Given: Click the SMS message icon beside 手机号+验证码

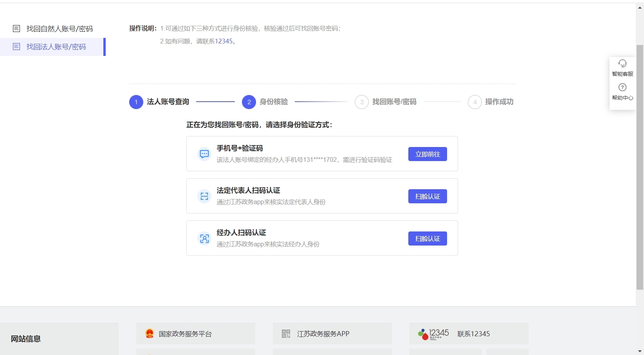Looking at the screenshot, I should tap(204, 154).
